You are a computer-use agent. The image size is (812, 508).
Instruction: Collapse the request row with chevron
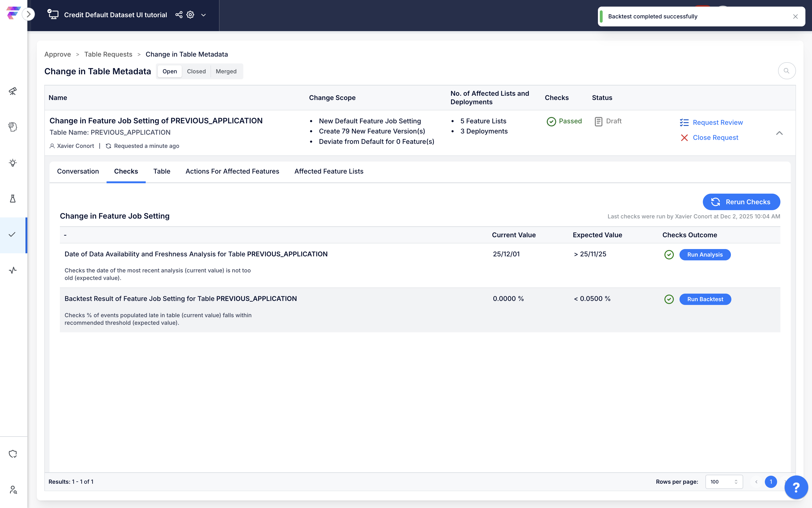click(x=779, y=133)
